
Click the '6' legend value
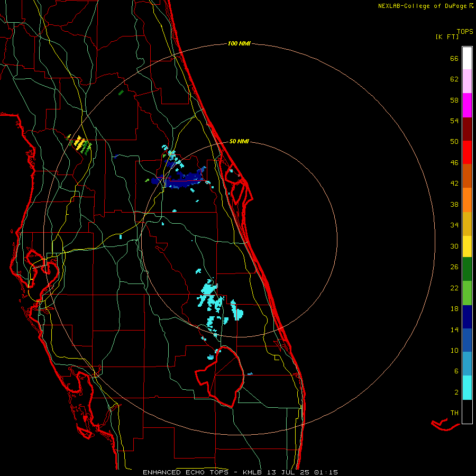456,371
